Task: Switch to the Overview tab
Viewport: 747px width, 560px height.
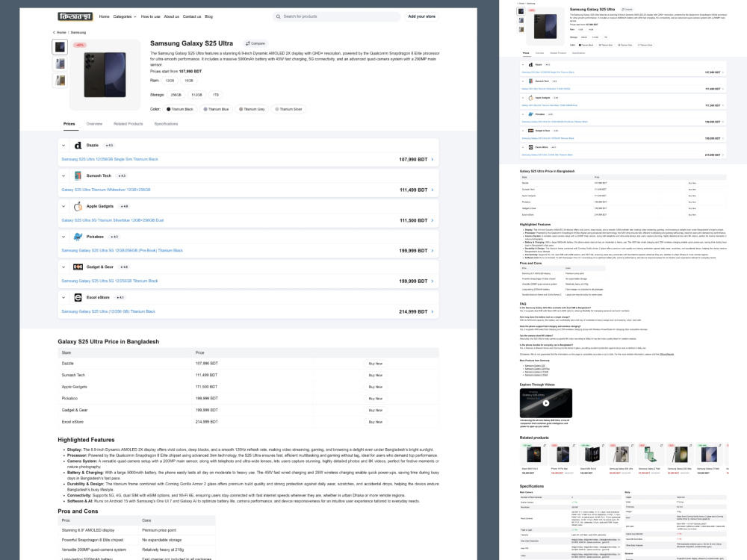Action: [94, 124]
